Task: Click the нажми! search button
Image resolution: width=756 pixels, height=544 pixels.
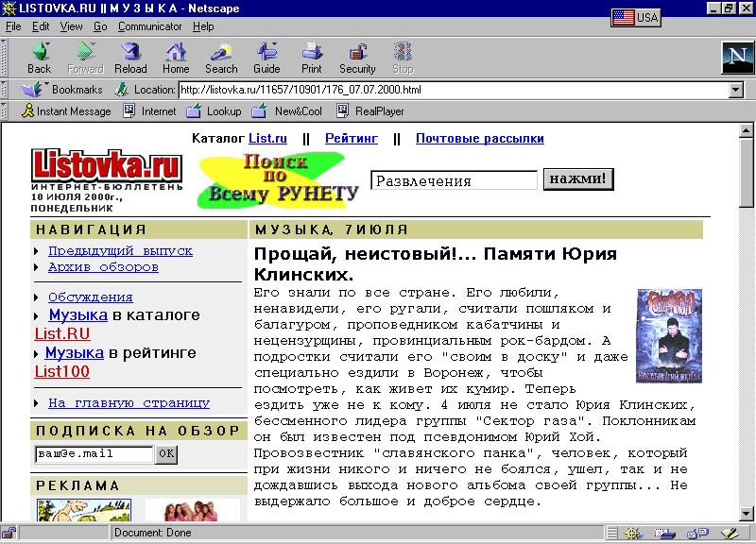Action: tap(578, 178)
